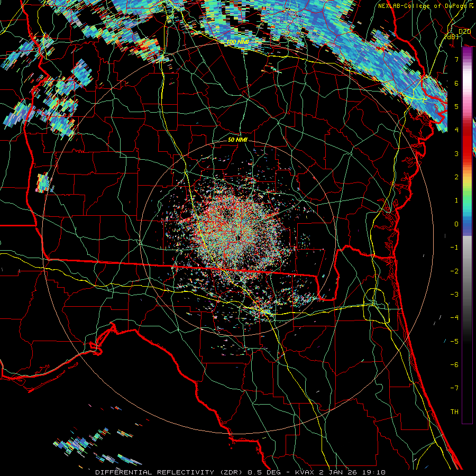Click the 7 value on color scale
The height and width of the screenshot is (476, 476).
(x=456, y=59)
